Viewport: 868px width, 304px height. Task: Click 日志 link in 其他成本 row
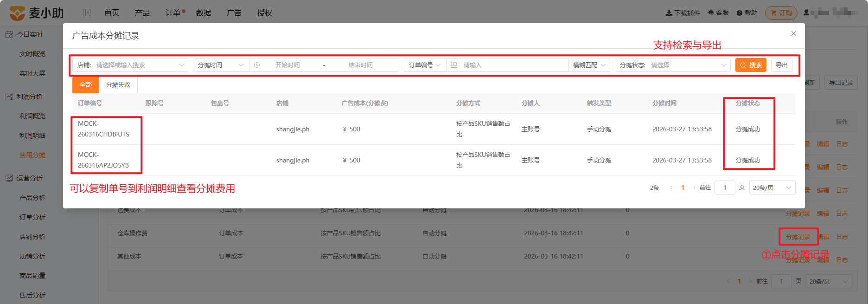842,260
